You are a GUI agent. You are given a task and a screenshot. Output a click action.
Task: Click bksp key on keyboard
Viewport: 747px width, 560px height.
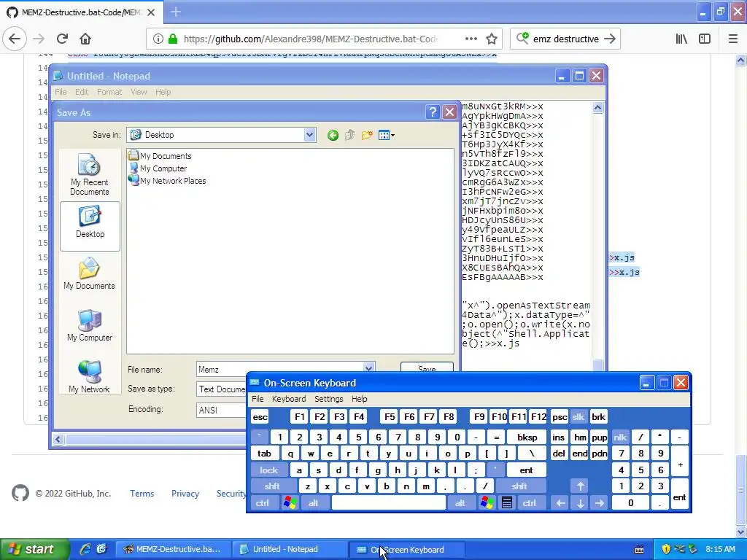(x=527, y=437)
